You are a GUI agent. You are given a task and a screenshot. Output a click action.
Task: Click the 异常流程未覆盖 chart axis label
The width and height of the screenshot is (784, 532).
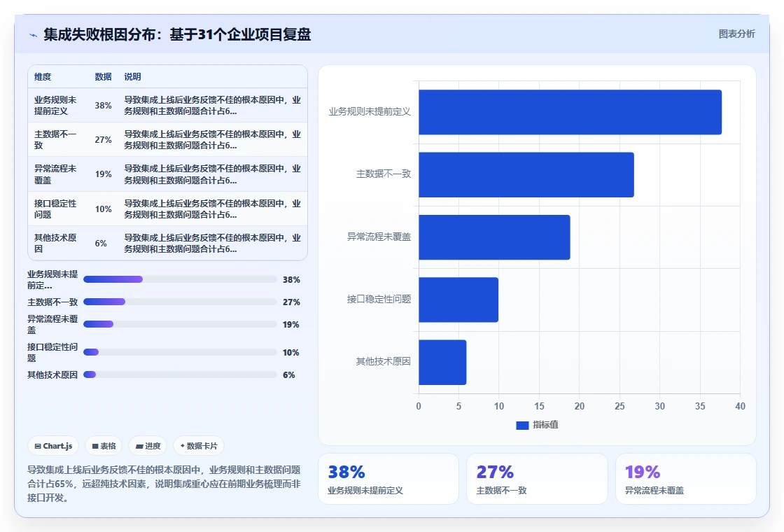click(379, 237)
